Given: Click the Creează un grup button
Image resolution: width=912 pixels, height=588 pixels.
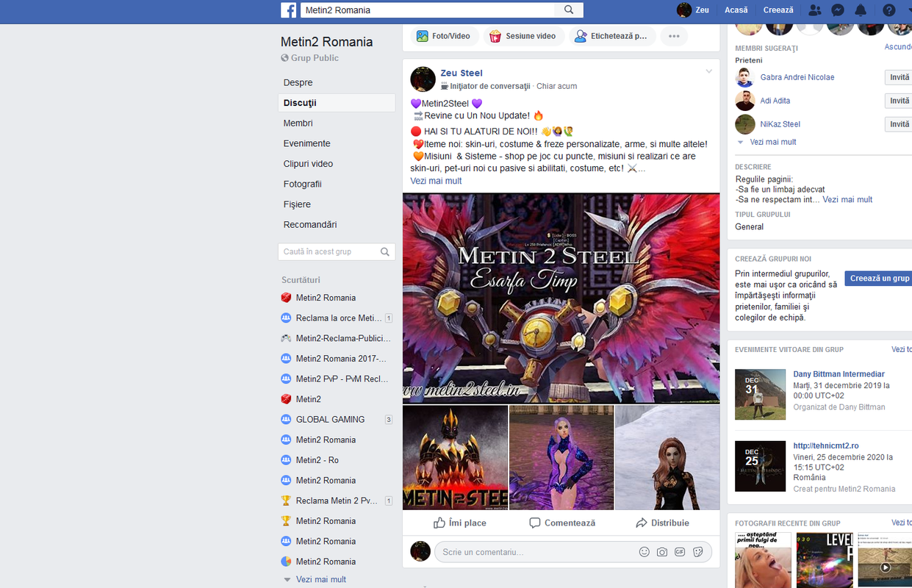Looking at the screenshot, I should click(x=880, y=278).
